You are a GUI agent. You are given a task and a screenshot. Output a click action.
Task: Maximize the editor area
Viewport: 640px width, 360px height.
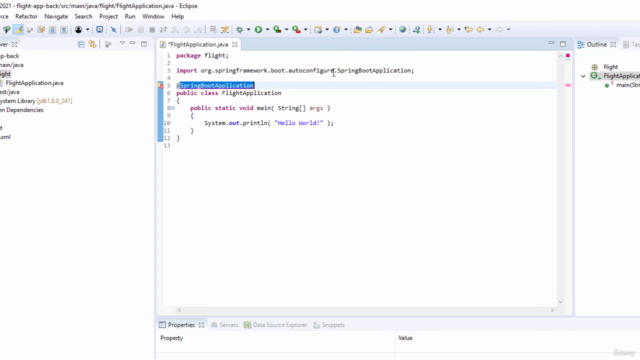[x=563, y=44]
